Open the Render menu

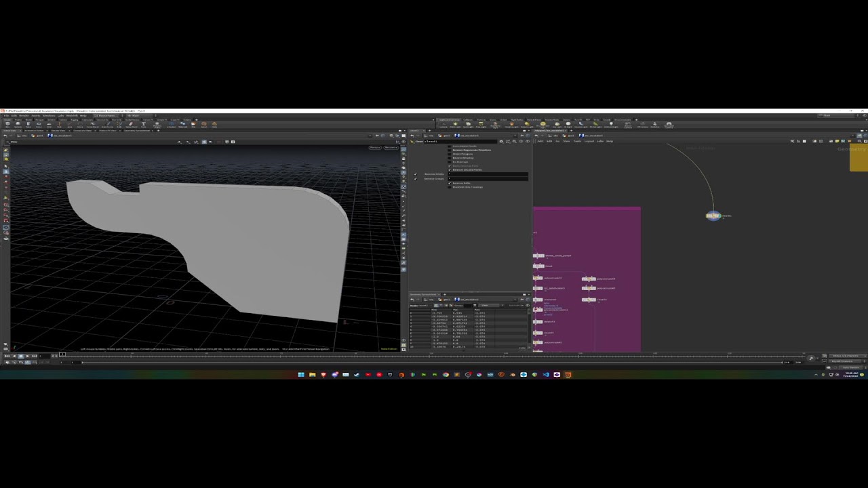pyautogui.click(x=24, y=115)
